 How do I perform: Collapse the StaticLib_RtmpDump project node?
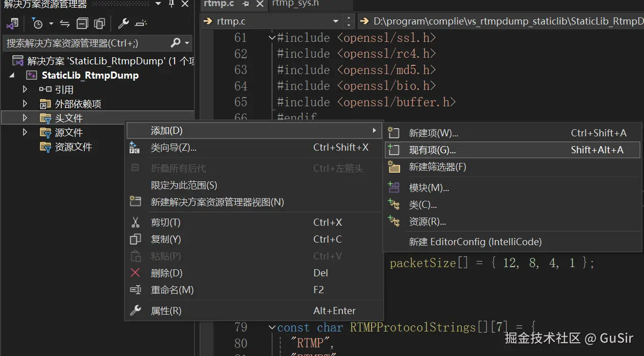11,75
